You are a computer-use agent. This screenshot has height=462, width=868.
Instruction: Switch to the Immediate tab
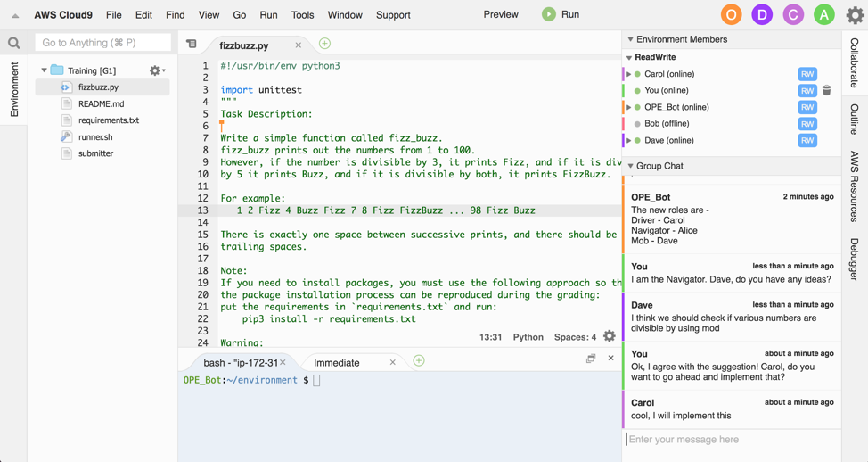[x=337, y=362]
